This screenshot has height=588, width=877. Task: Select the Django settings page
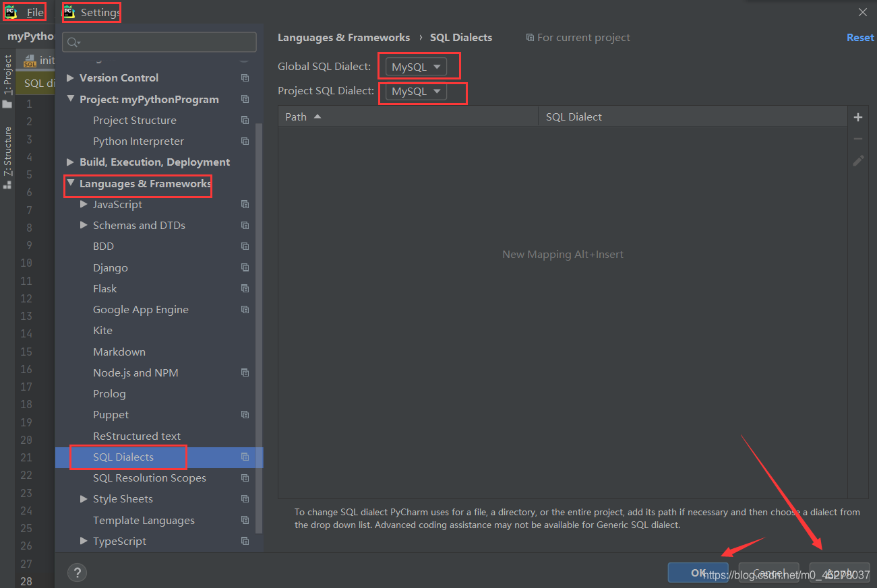(x=111, y=267)
